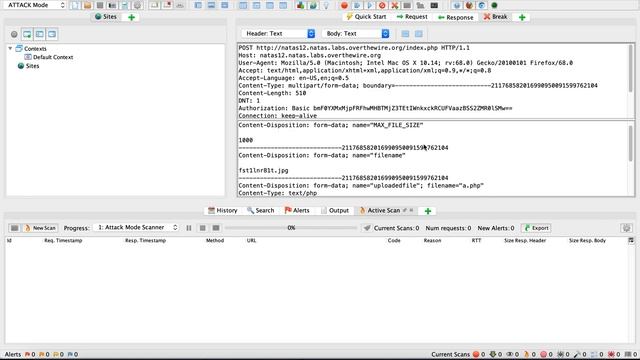640x360 pixels.
Task: Open the Output tab
Action: pos(335,210)
